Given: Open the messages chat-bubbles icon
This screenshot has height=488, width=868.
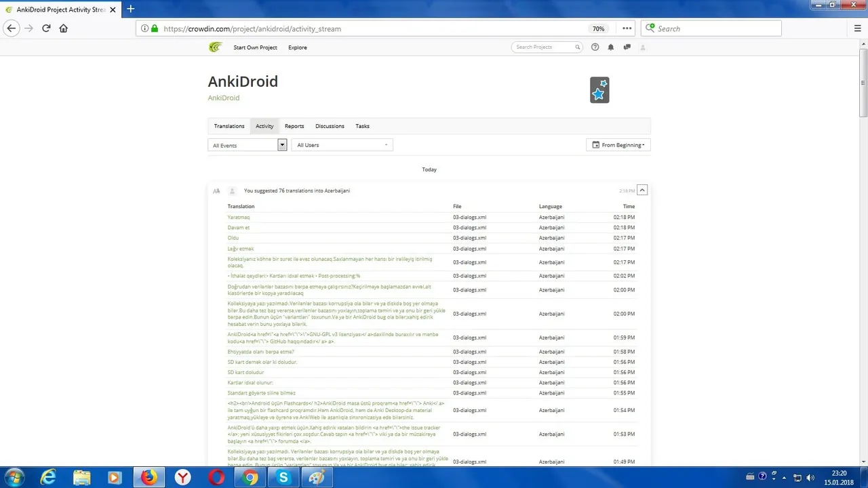Looking at the screenshot, I should [x=627, y=47].
